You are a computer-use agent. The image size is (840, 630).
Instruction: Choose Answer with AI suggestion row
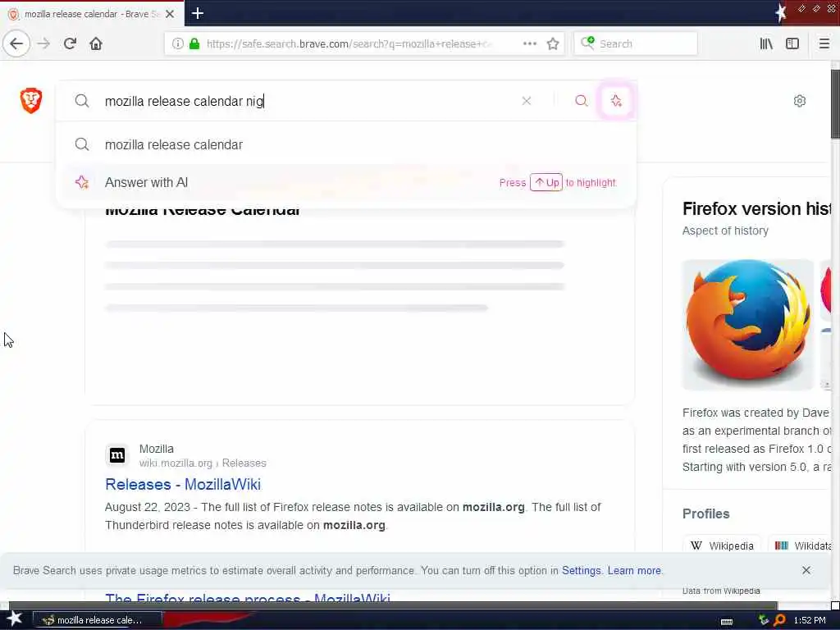346,182
